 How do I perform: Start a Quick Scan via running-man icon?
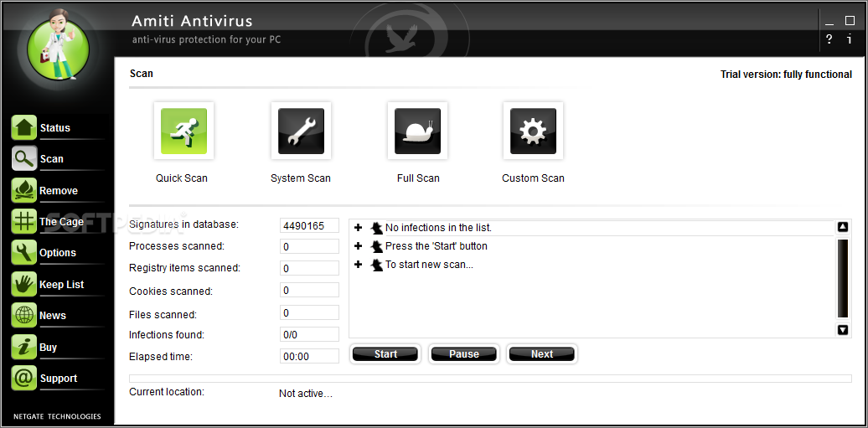pos(183,131)
